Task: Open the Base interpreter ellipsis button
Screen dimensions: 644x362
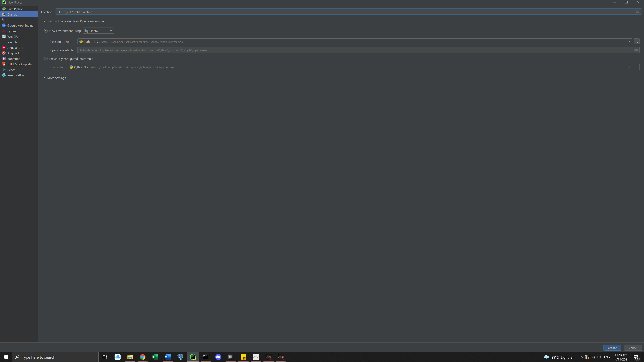Action: coord(636,42)
